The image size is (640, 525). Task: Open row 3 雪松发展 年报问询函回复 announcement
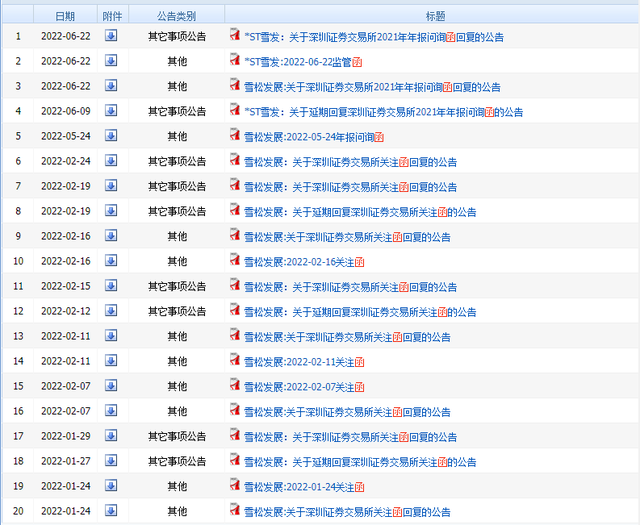(372, 87)
